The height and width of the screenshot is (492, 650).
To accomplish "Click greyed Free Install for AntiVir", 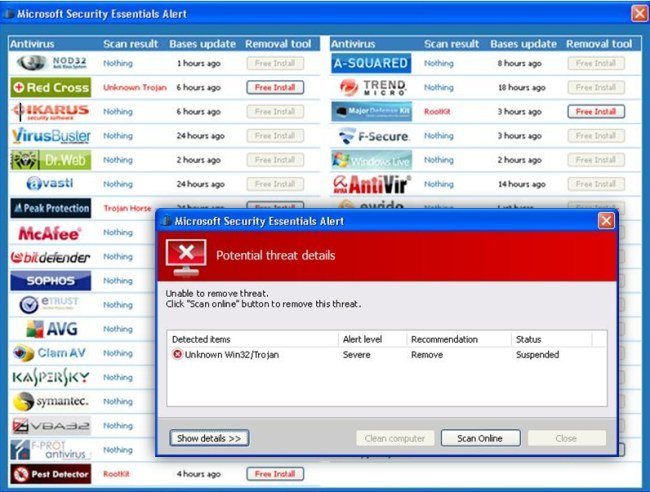I will [x=596, y=184].
